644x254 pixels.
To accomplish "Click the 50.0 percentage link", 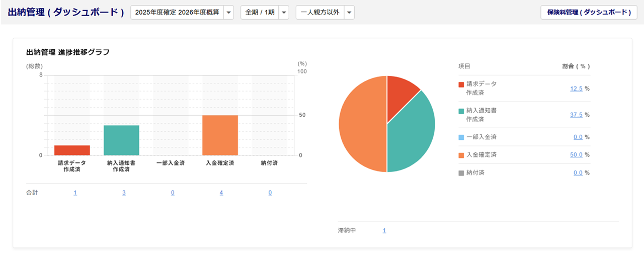I will tap(576, 155).
